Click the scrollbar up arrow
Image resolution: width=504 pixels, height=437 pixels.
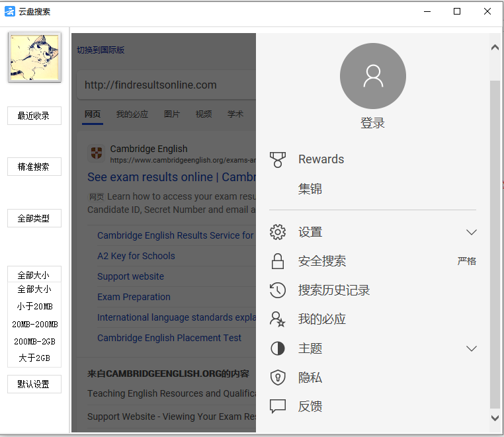click(495, 48)
